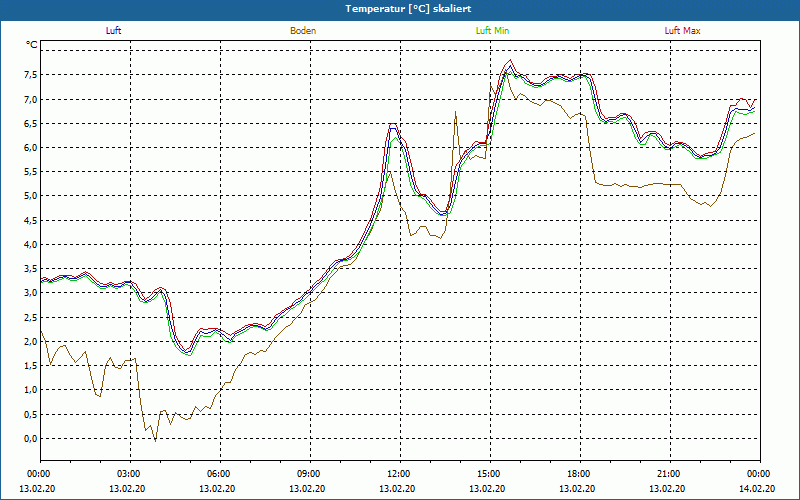Click the chart title Temperatur [°C] skaliert

(408, 9)
